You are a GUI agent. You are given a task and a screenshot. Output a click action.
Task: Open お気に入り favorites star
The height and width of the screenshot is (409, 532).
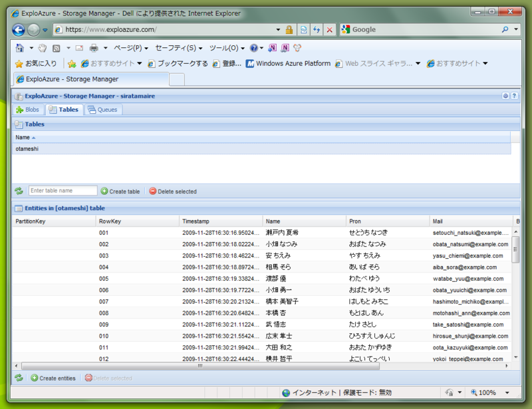coord(36,63)
